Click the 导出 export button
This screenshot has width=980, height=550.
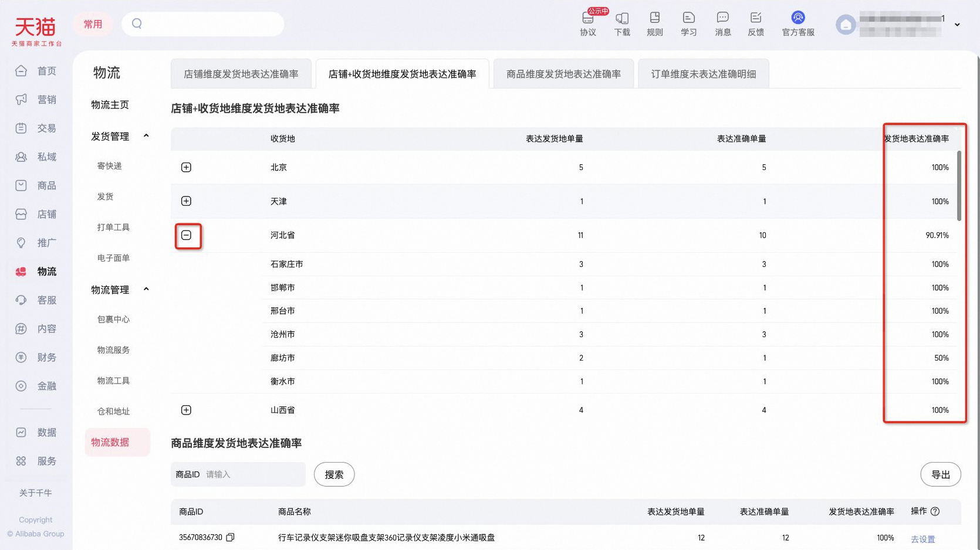(941, 474)
